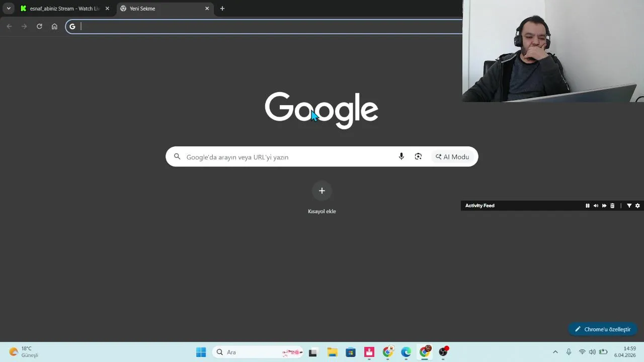Open the volume control in tray
644x362 pixels.
pos(592,352)
